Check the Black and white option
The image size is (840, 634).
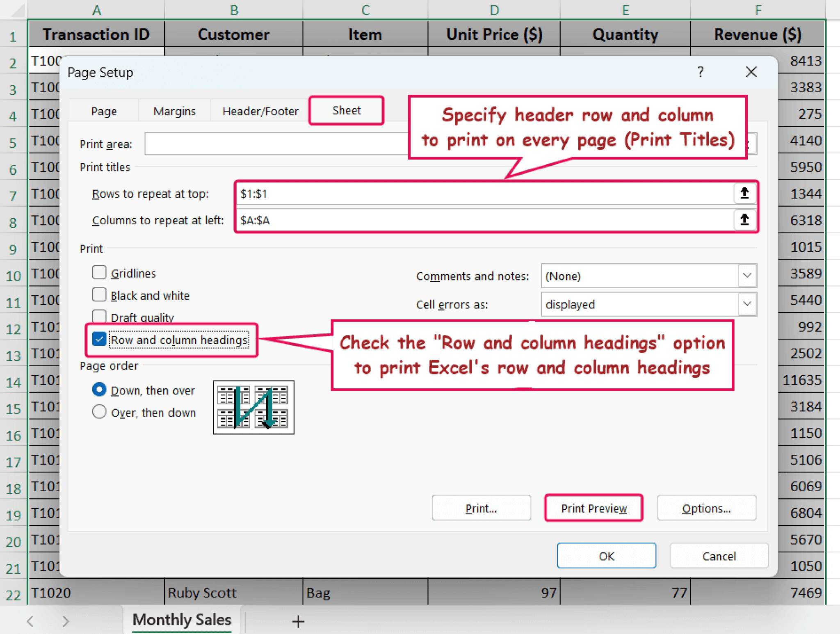99,294
